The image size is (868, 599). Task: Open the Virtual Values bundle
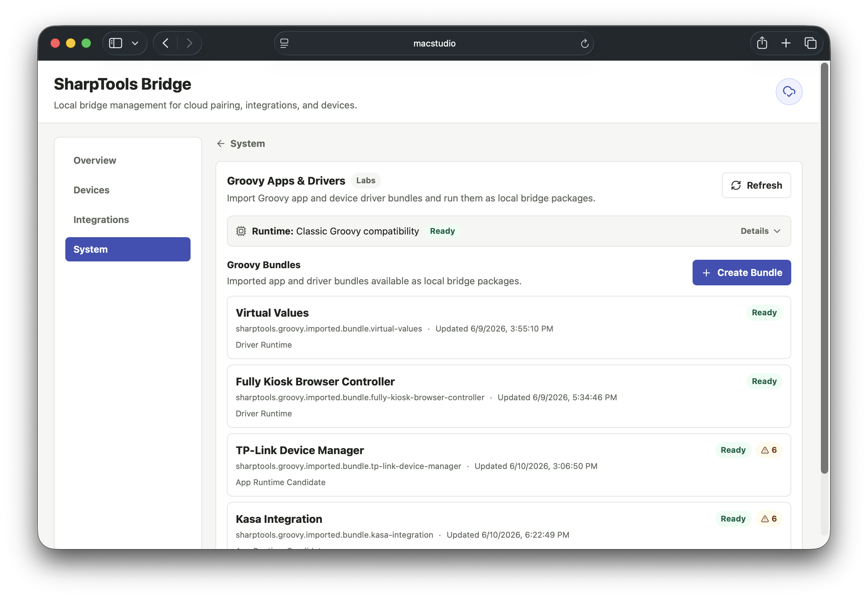click(509, 327)
